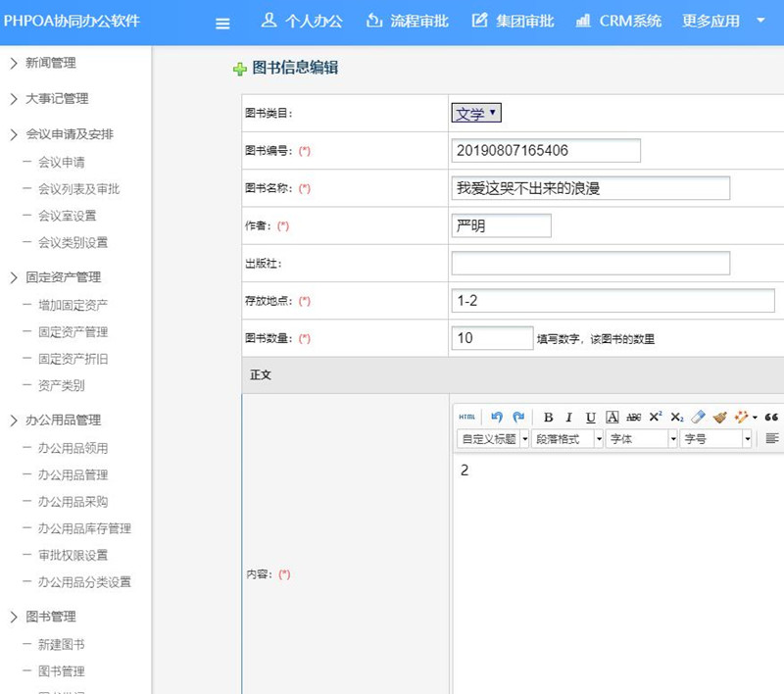Select the remove-format eraser icon

(698, 417)
